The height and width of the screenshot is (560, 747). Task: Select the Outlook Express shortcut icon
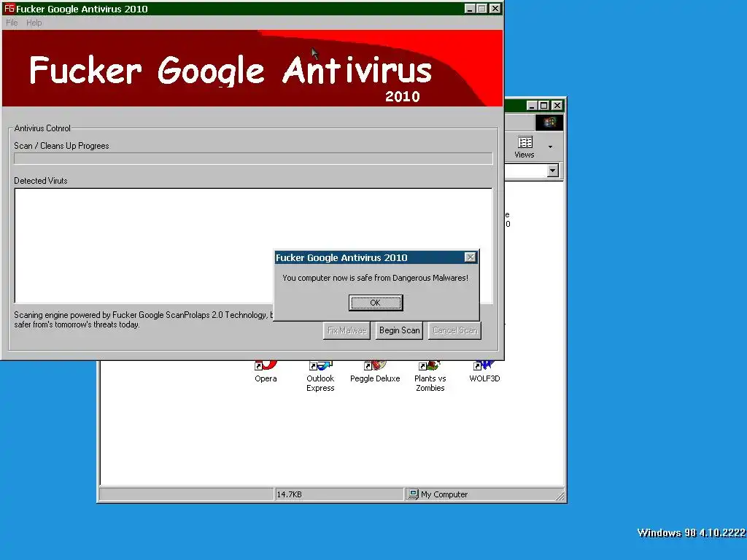click(320, 377)
